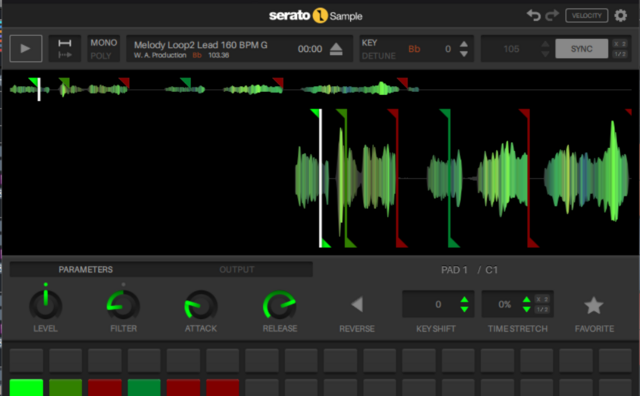Trigger the teal green pad 4
The height and width of the screenshot is (396, 640).
(144, 387)
